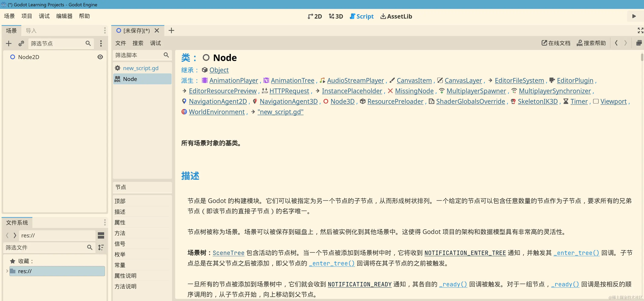This screenshot has height=301, width=644.
Task: Run the project with the play button
Action: click(x=634, y=16)
